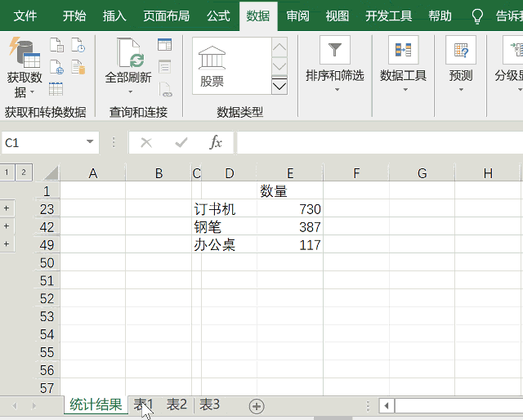Click the cancel X in formula bar
Image resolution: width=523 pixels, height=420 pixels.
[146, 143]
